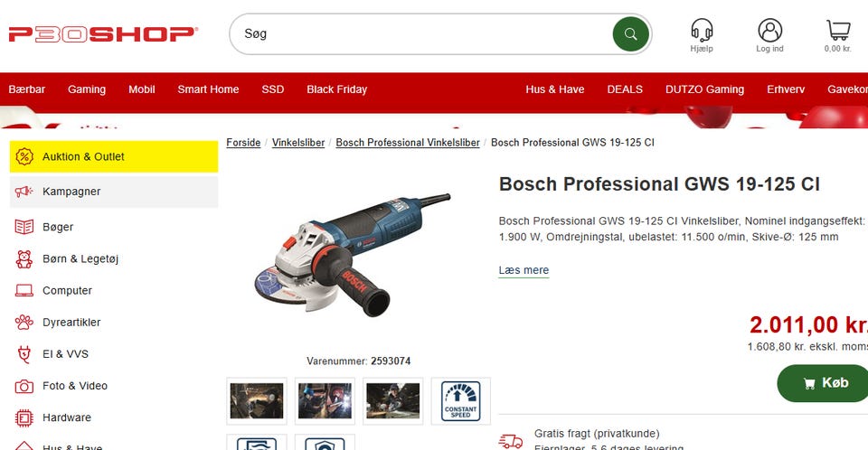Select the first product photo thumbnail

256,400
